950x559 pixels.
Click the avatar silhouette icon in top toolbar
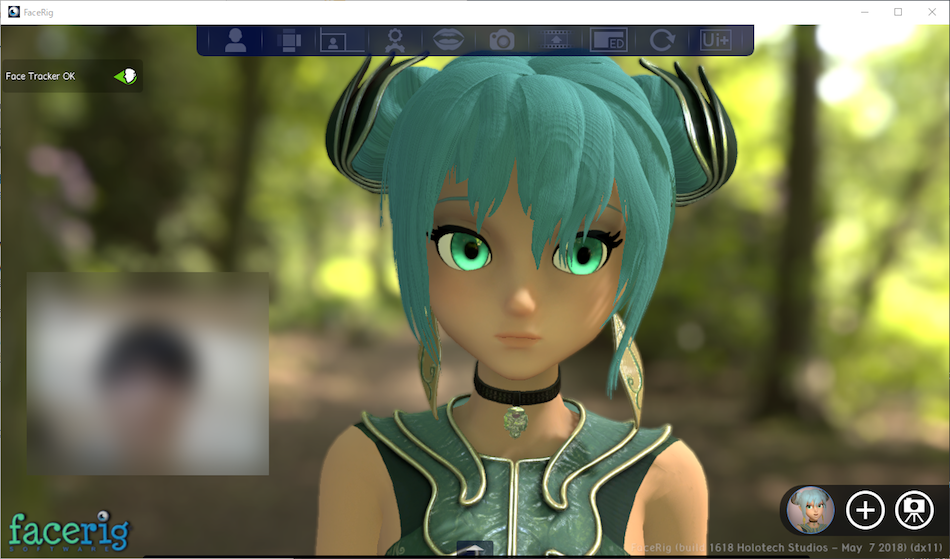(235, 40)
